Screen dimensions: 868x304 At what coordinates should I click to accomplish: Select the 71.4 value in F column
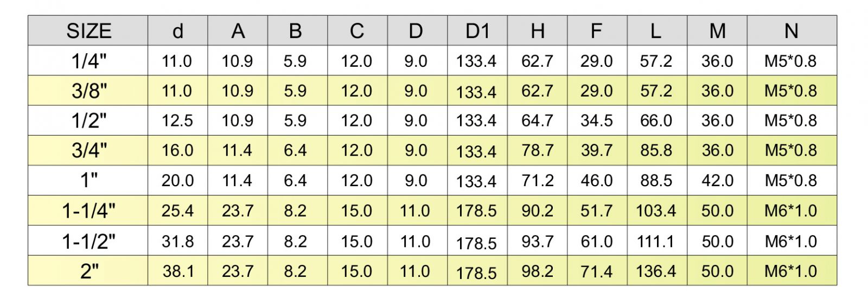click(596, 271)
